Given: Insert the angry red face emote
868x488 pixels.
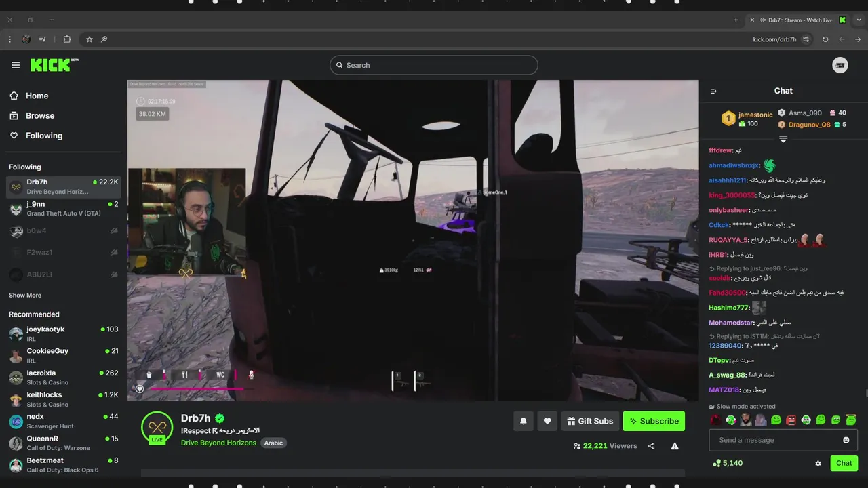Looking at the screenshot, I should (791, 420).
